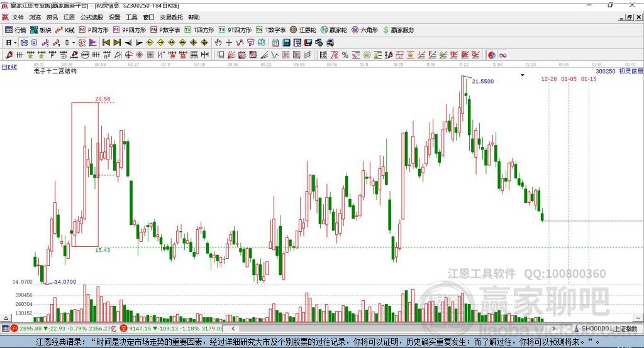The width and height of the screenshot is (644, 348).
Task: Open the 工具 menu
Action: tap(131, 17)
